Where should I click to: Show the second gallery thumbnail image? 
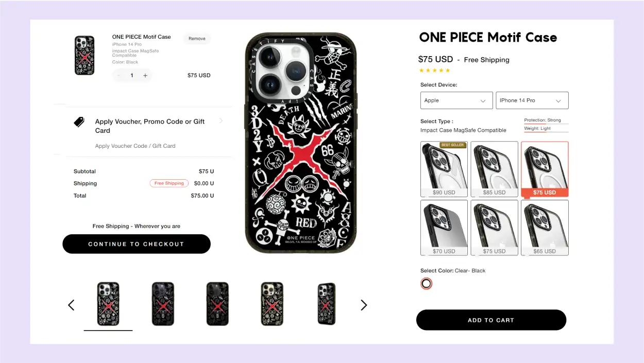click(x=163, y=304)
